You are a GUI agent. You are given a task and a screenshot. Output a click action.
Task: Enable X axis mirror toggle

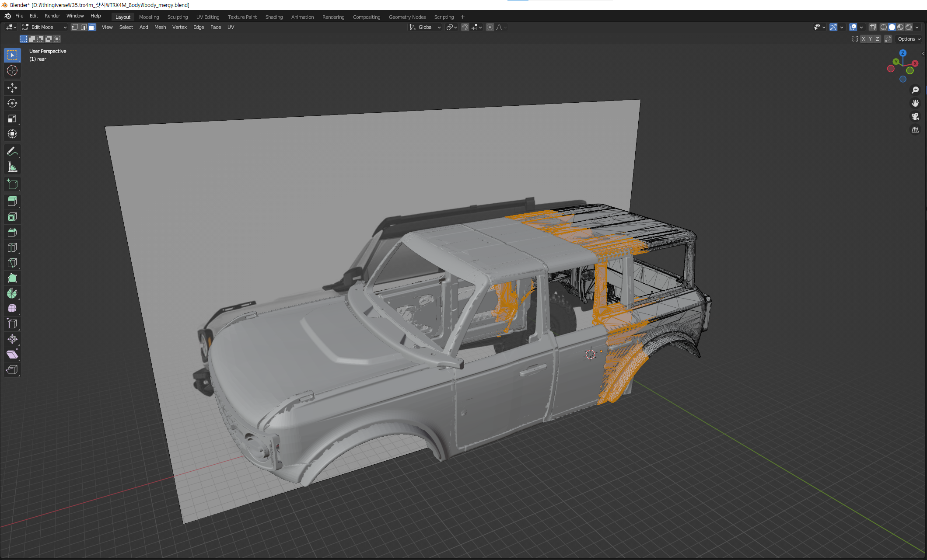tap(863, 39)
